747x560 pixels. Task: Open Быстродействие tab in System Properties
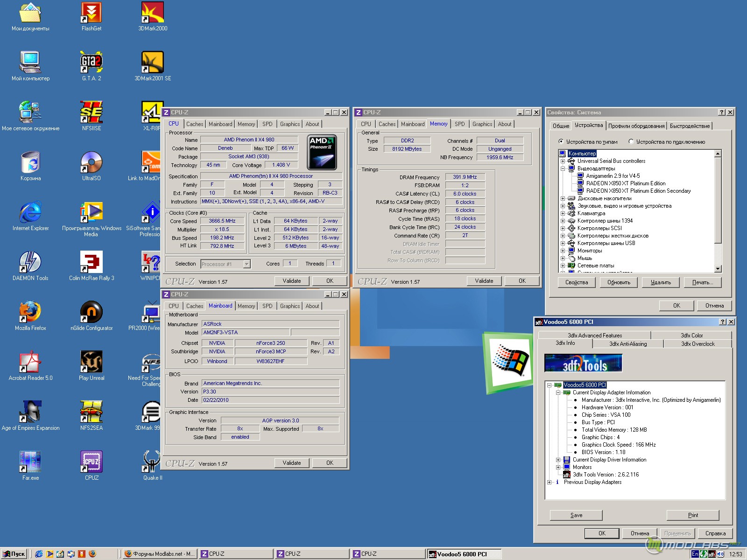click(x=690, y=126)
